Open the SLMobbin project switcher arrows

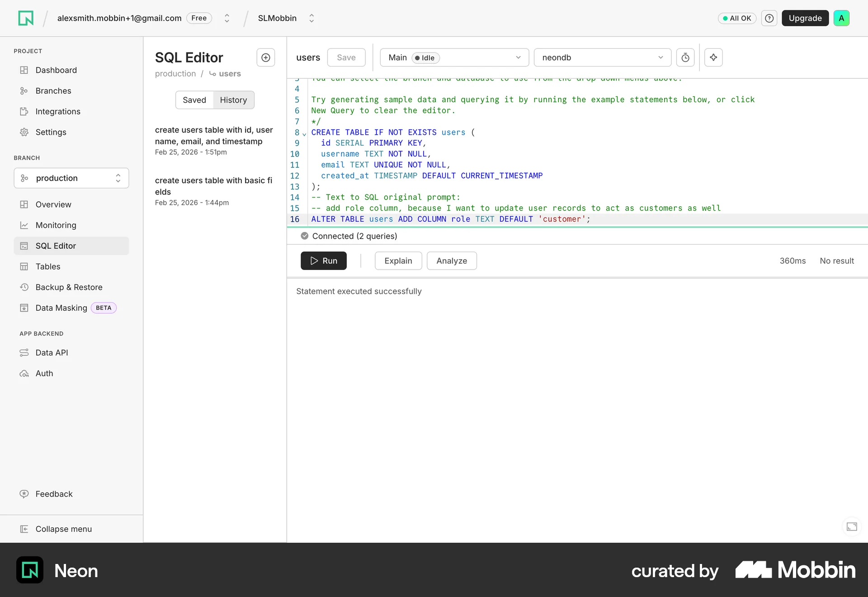click(311, 18)
